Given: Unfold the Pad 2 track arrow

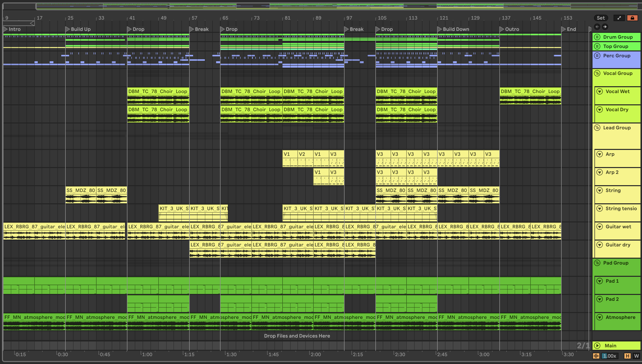Looking at the screenshot, I should [x=599, y=299].
